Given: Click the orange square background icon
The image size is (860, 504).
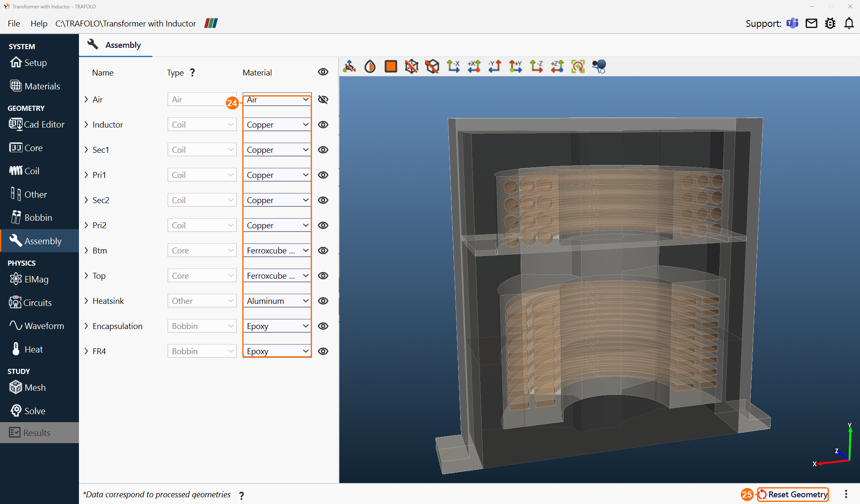Looking at the screenshot, I should 391,66.
